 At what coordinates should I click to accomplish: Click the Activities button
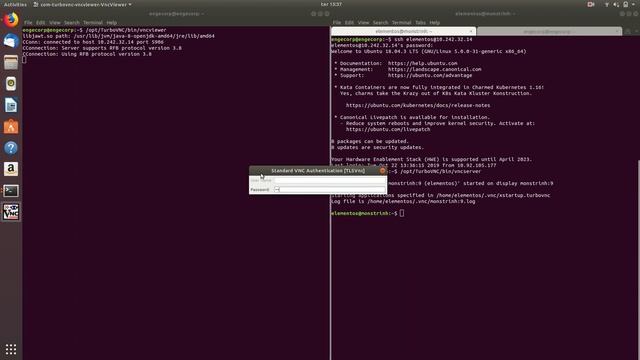[x=15, y=4]
